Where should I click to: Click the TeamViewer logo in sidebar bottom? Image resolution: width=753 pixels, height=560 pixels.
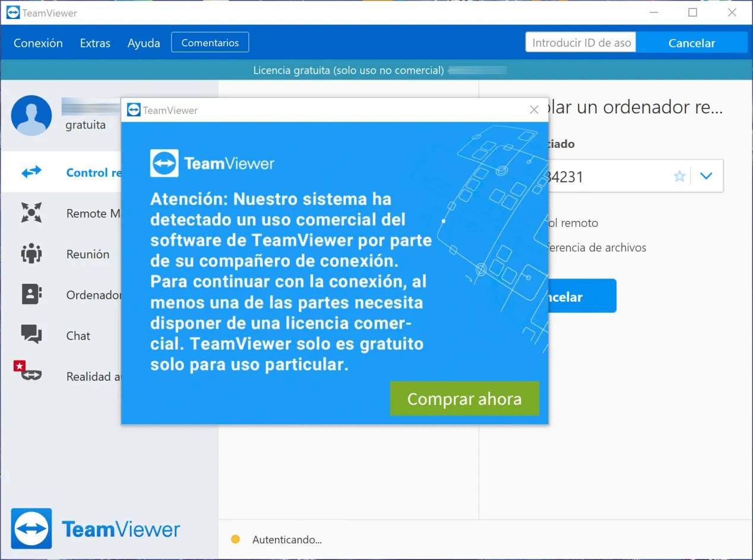[x=96, y=529]
